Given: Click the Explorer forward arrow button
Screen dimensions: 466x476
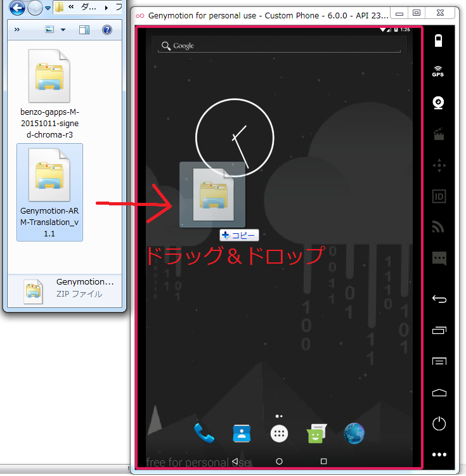Looking at the screenshot, I should [x=35, y=8].
